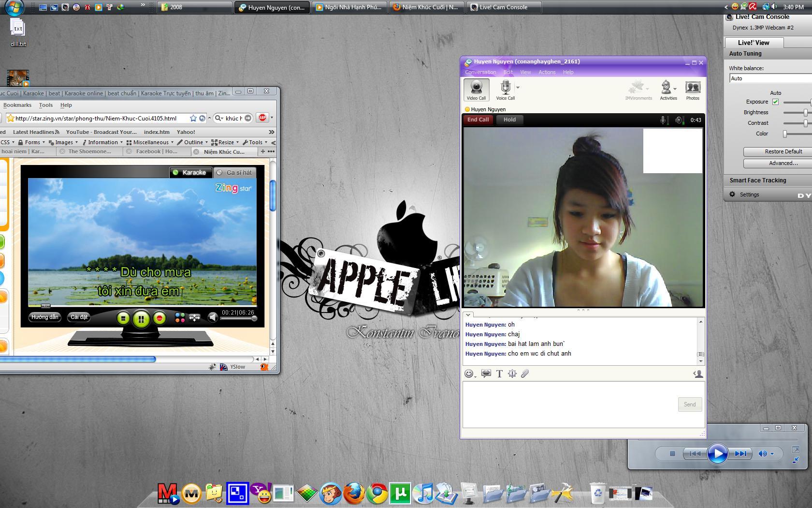Put the call on Hold
The height and width of the screenshot is (508, 812).
point(509,120)
